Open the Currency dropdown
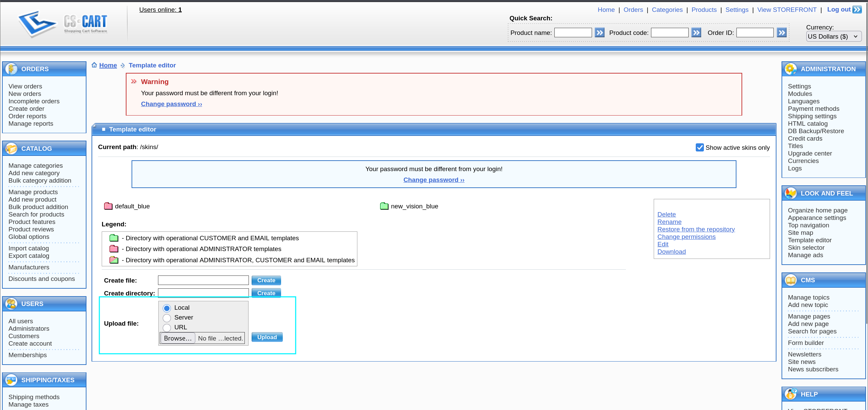 coord(833,36)
